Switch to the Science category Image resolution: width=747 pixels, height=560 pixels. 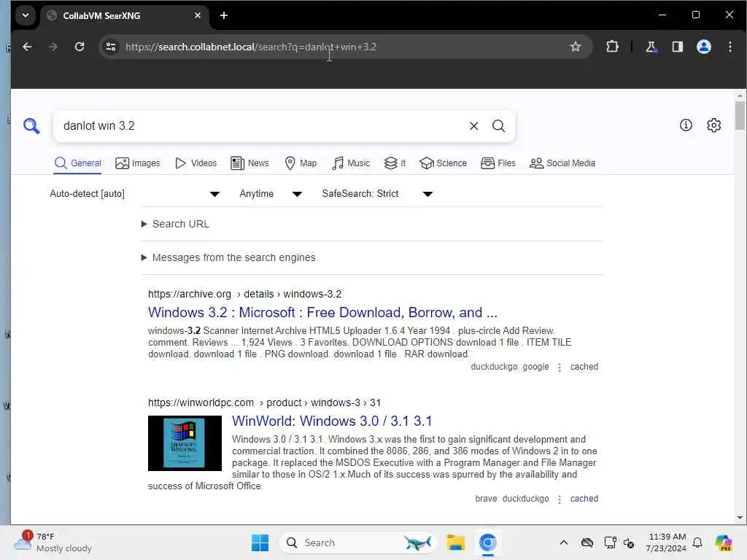(x=443, y=163)
